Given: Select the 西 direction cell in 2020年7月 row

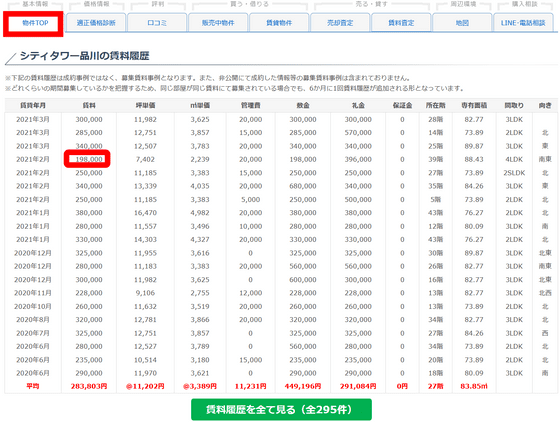Looking at the screenshot, I should point(545,333).
